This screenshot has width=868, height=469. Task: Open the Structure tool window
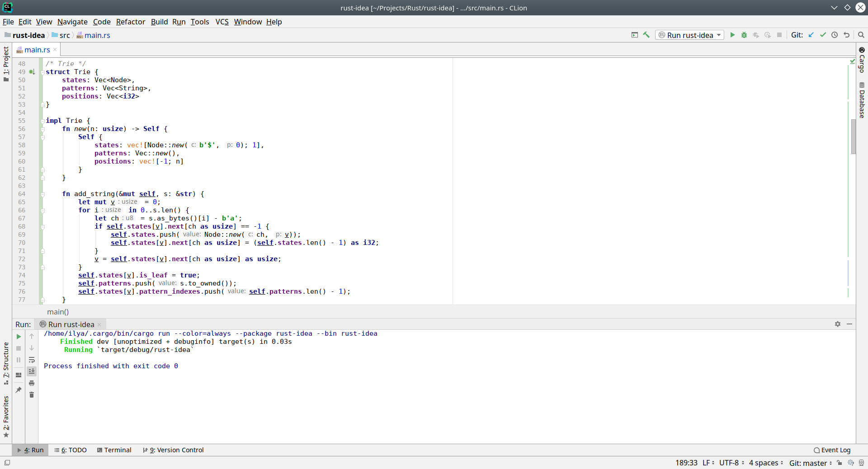6,363
